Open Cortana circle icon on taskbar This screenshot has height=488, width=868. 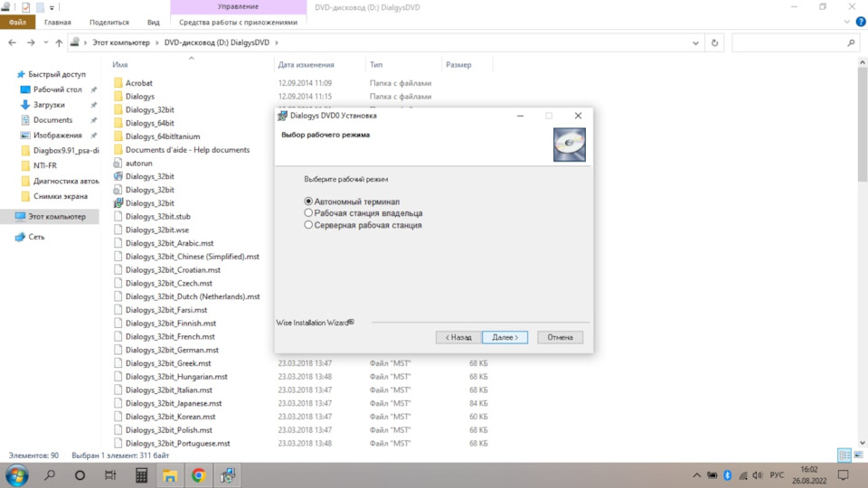[80, 475]
